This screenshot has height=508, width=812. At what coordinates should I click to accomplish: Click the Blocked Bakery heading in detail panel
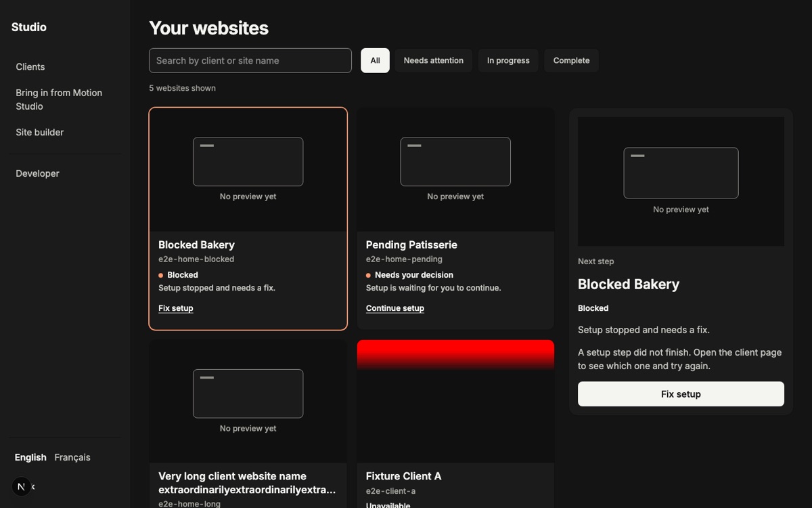click(629, 284)
